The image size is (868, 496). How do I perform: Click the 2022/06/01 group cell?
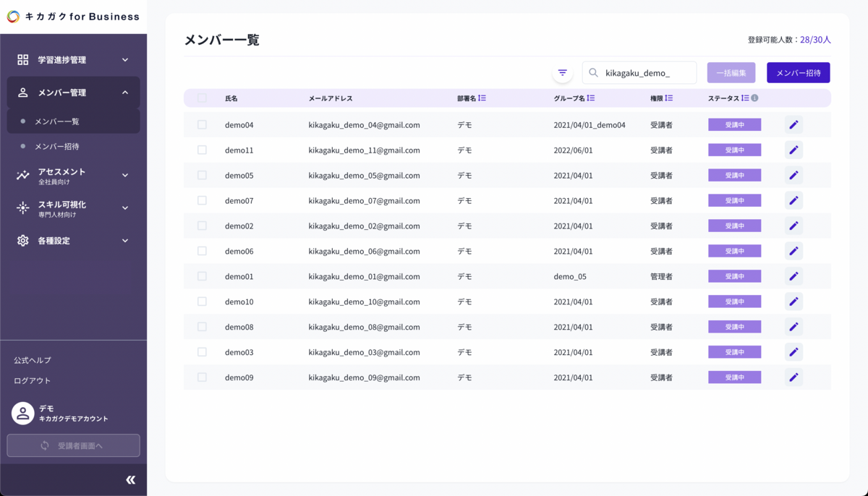(x=573, y=150)
